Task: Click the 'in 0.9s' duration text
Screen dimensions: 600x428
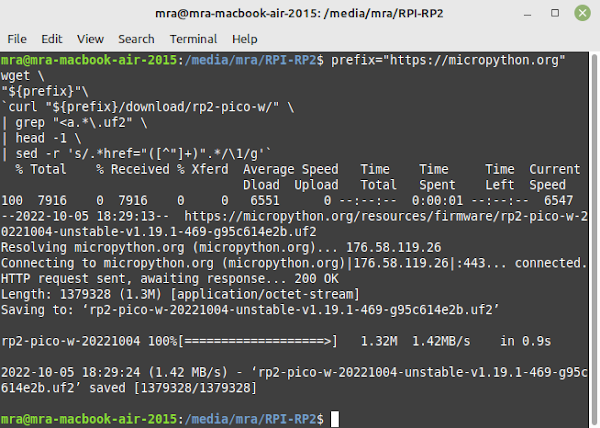Action: coord(525,342)
